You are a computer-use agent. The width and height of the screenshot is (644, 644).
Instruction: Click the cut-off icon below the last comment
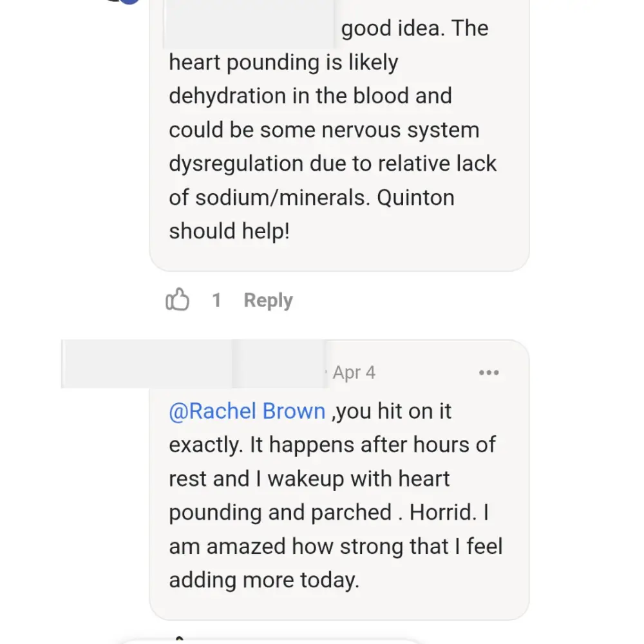(x=181, y=639)
